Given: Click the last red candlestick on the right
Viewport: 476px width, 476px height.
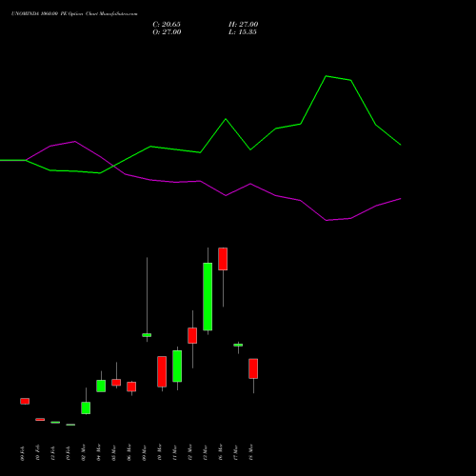Looking at the screenshot, I should 253,368.
